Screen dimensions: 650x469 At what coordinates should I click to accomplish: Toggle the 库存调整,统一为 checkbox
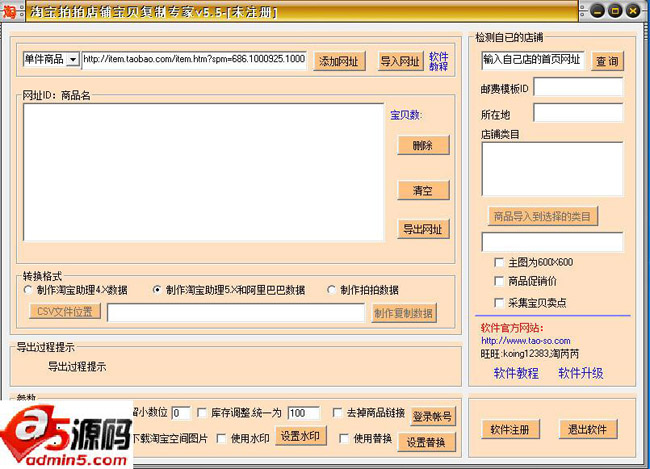[202, 413]
